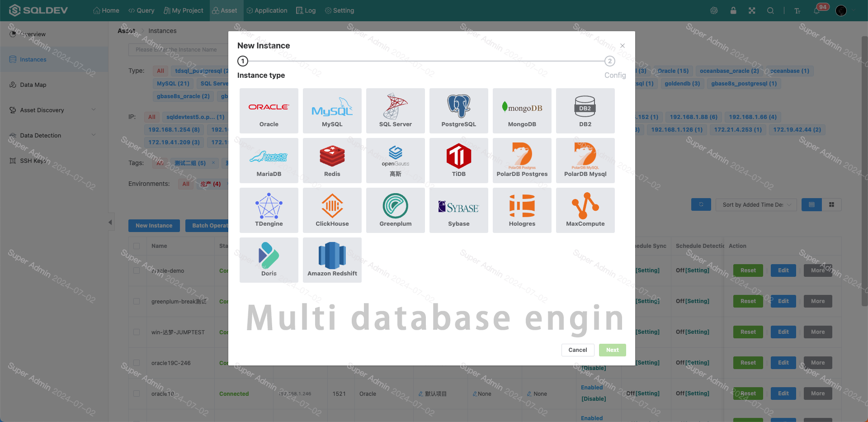Click the lock icon in the top bar
The image size is (868, 422).
click(x=733, y=10)
